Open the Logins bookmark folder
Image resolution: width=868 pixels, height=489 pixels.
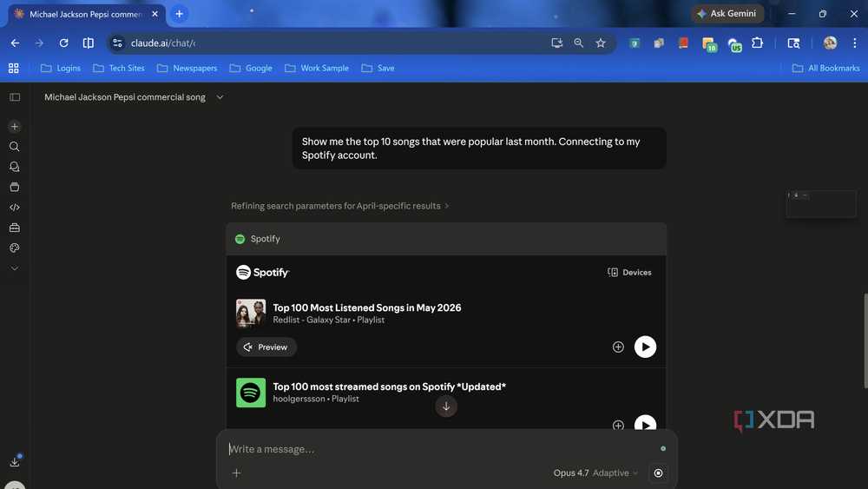click(x=61, y=68)
